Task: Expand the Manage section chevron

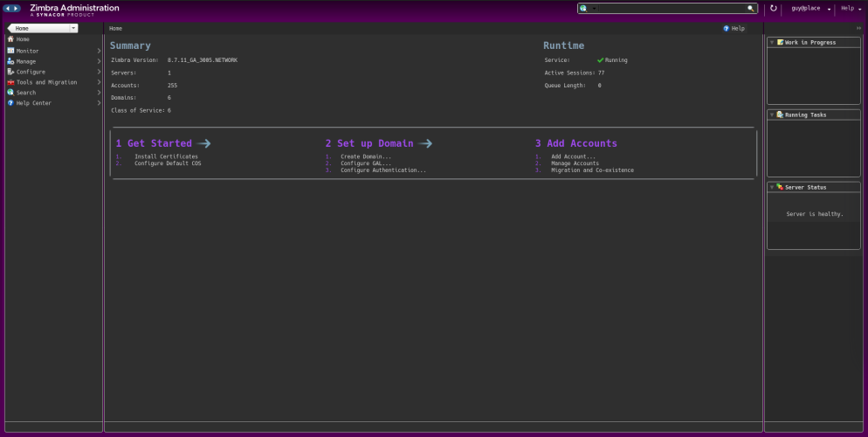Action: [99, 61]
